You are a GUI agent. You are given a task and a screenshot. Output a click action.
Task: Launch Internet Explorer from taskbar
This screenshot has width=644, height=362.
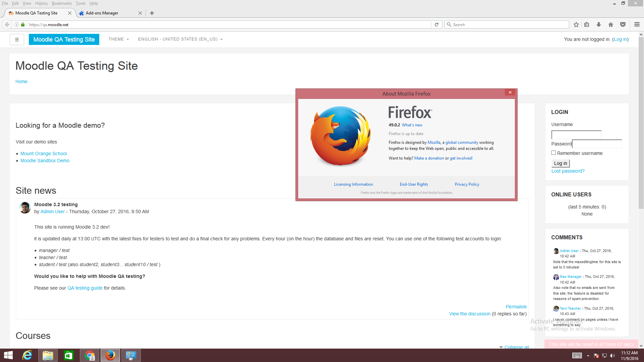click(x=27, y=355)
